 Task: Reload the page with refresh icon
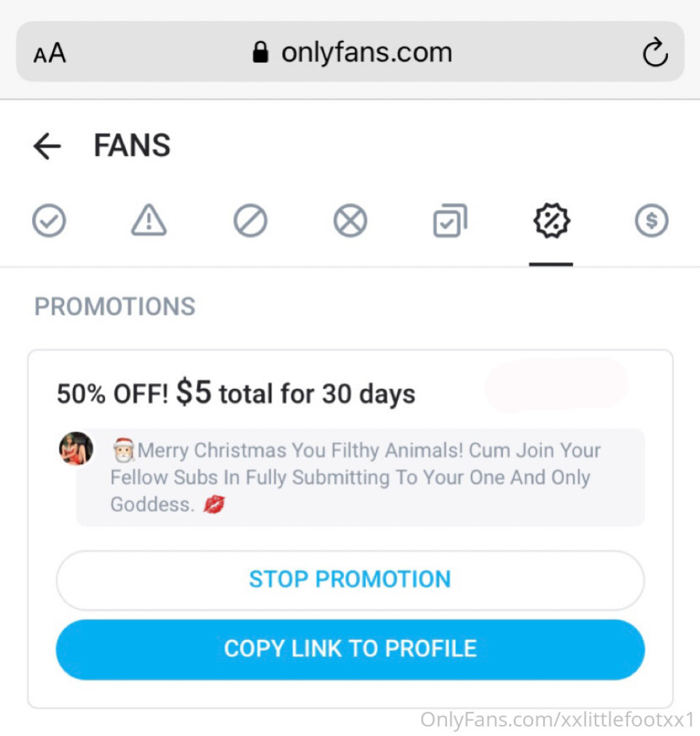coord(655,53)
